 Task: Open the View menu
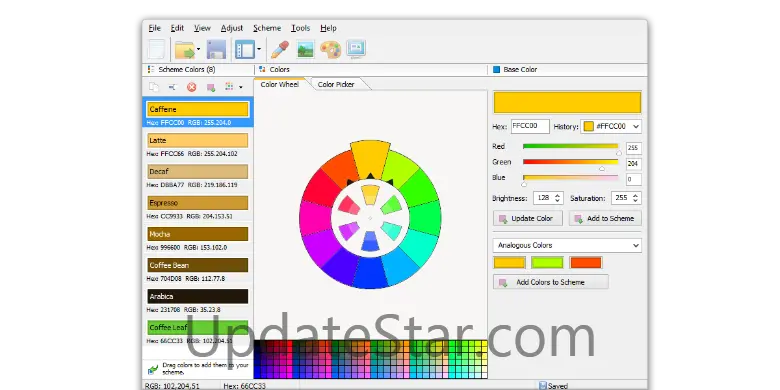click(x=202, y=28)
